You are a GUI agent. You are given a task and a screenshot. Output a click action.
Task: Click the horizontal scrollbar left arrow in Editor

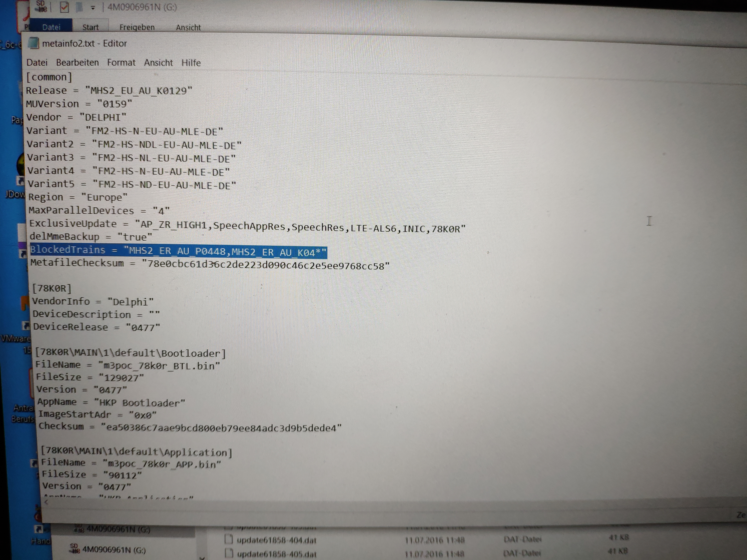pos(46,502)
